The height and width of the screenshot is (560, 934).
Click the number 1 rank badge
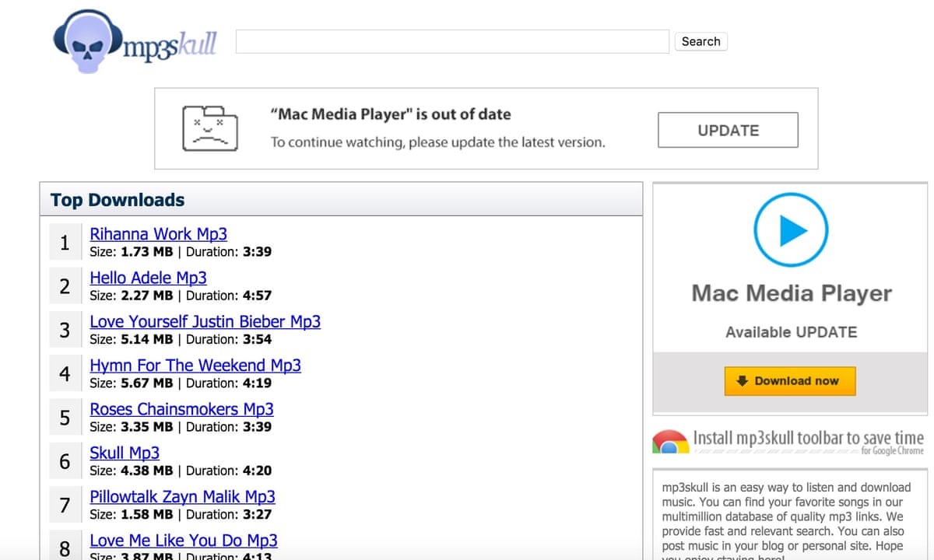[x=65, y=242]
